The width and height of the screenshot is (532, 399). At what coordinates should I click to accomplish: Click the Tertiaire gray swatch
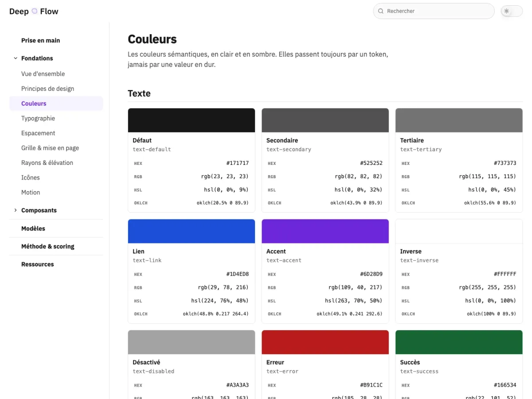(459, 120)
